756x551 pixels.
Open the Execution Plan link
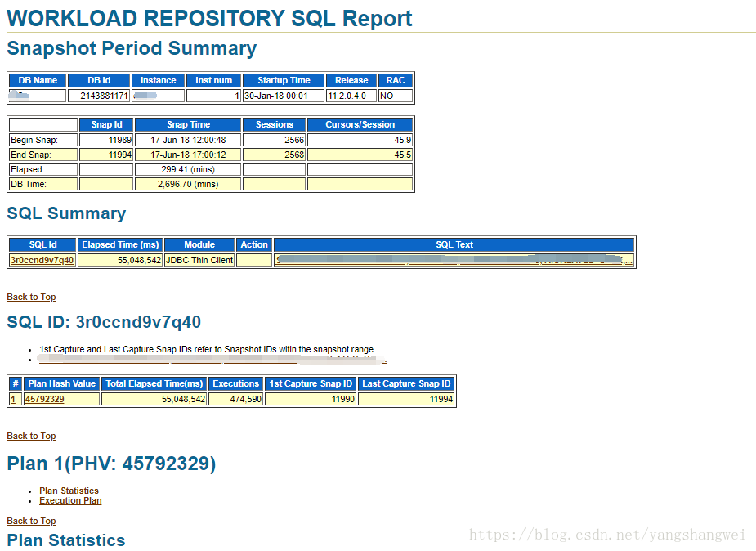tap(70, 500)
